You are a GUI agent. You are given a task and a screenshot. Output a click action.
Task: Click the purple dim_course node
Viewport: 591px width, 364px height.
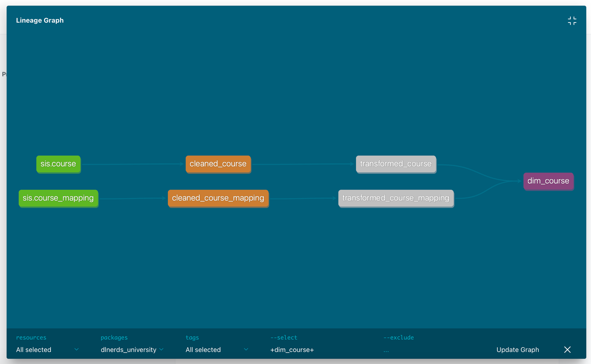click(548, 181)
